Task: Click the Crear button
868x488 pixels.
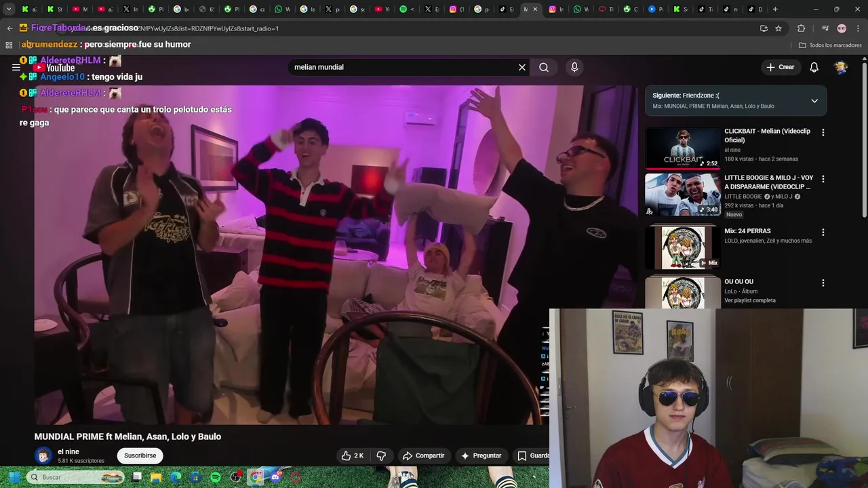Action: point(780,67)
